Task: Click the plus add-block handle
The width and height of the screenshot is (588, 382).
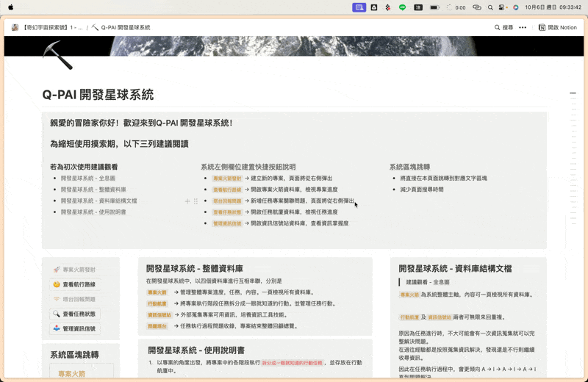Action: (187, 201)
